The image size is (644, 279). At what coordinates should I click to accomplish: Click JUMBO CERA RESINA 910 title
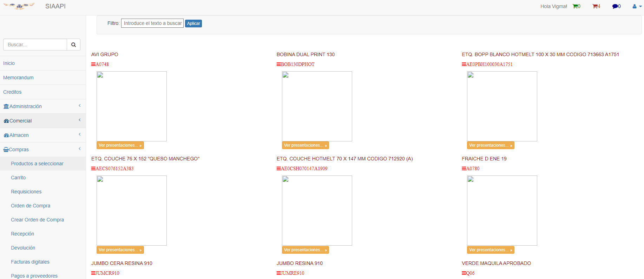tap(122, 263)
